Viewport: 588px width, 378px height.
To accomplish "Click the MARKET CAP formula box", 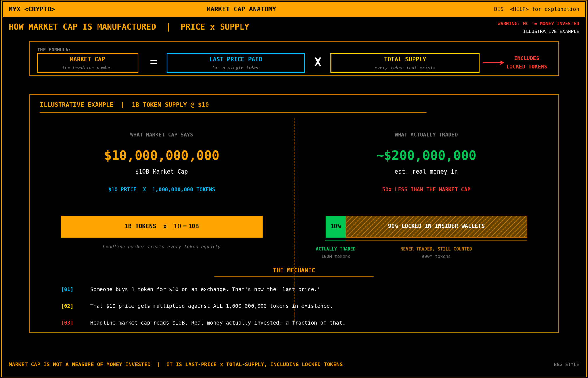I will pos(88,63).
